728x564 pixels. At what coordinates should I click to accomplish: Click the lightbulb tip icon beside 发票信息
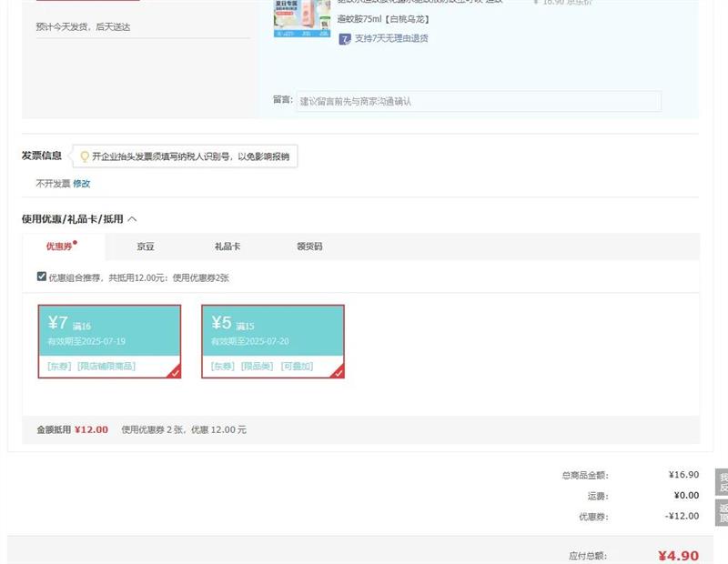85,156
